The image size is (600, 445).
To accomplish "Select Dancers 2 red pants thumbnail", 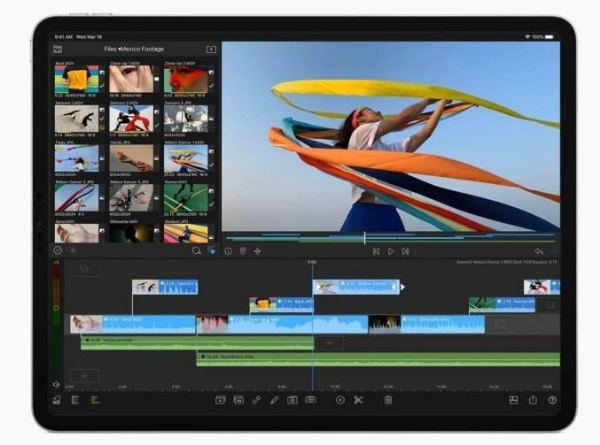I will coord(131,119).
